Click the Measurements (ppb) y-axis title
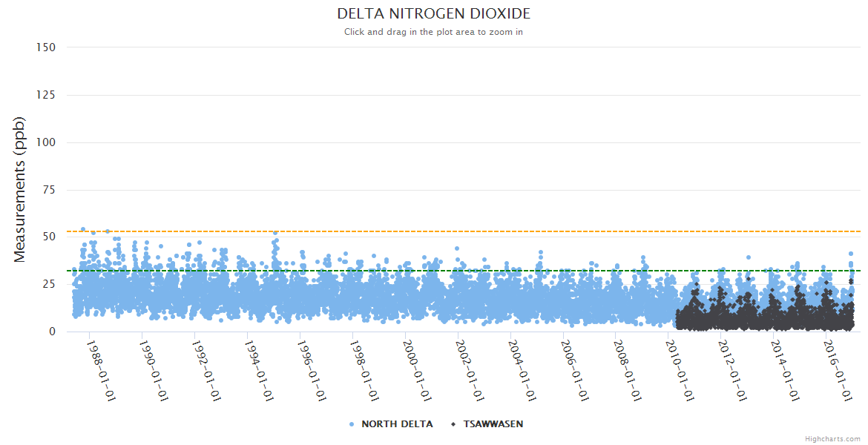Image resolution: width=868 pixels, height=445 pixels. point(20,189)
